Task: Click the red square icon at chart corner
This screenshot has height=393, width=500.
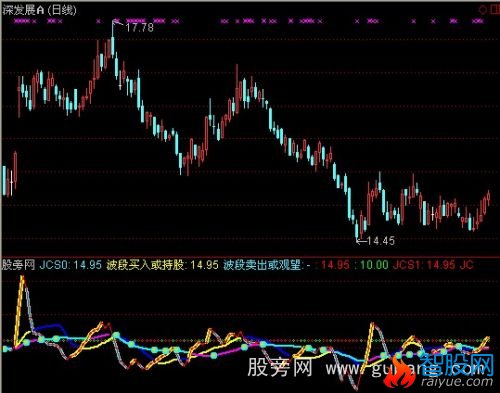Action: (x=495, y=10)
